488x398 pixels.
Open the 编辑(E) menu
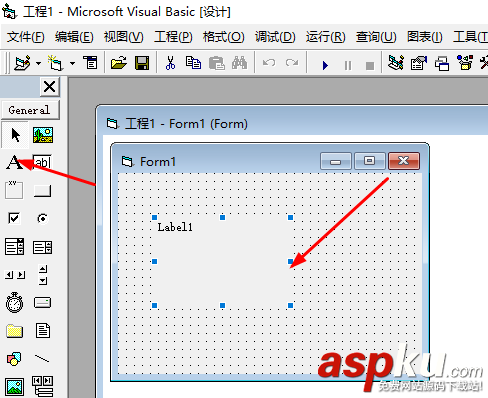(74, 37)
